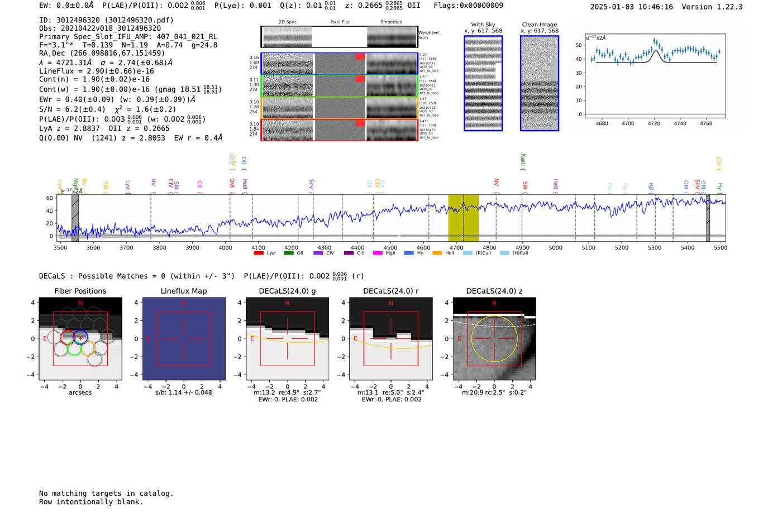Click the magenta MgII legend swatch
Viewport: 782px width, 532px height.
pos(378,253)
